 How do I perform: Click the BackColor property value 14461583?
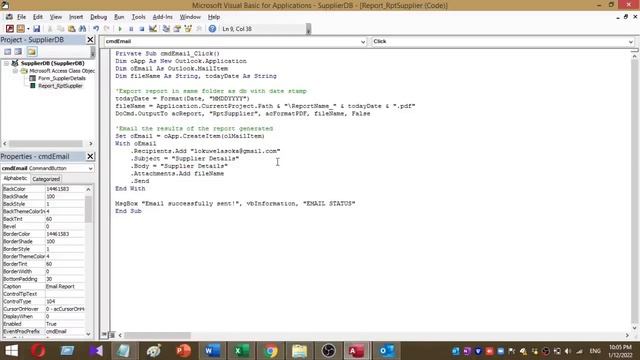(x=64, y=189)
